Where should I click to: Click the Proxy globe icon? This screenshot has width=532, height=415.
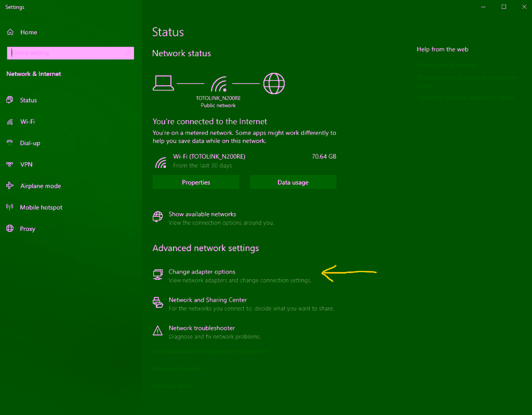click(x=10, y=229)
